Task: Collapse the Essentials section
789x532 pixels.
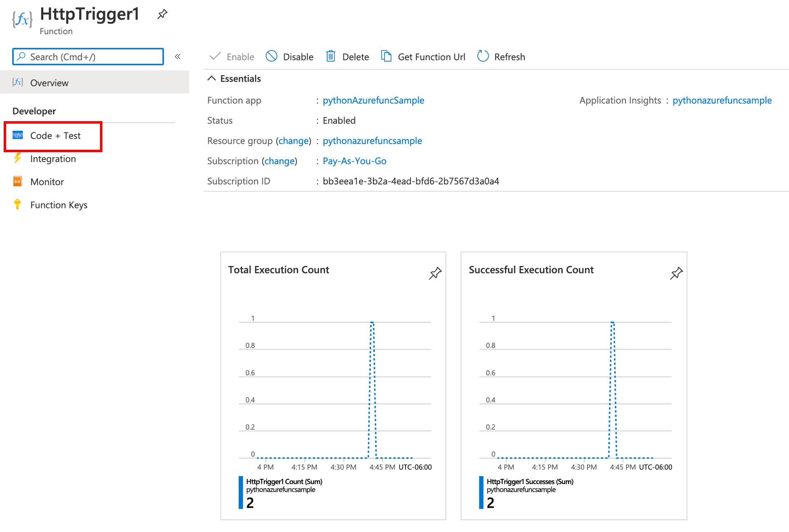Action: (211, 78)
